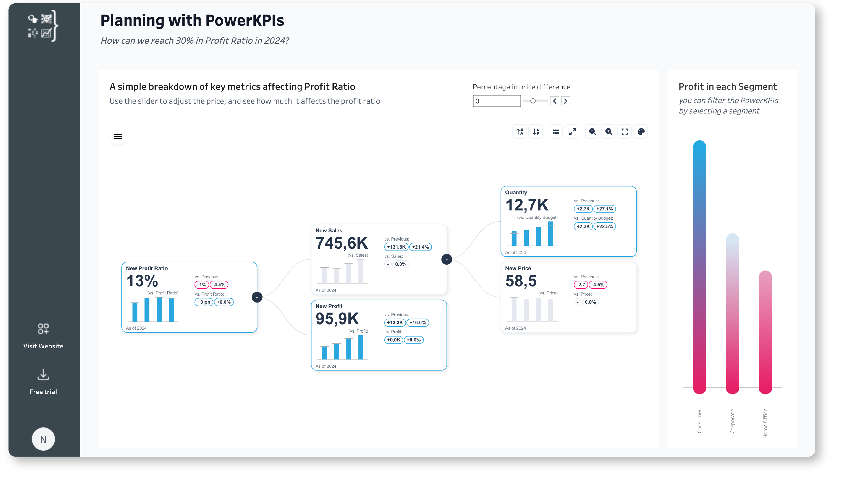This screenshot has height=488, width=868.
Task: Click the diagonal expand arrows icon
Action: click(572, 132)
